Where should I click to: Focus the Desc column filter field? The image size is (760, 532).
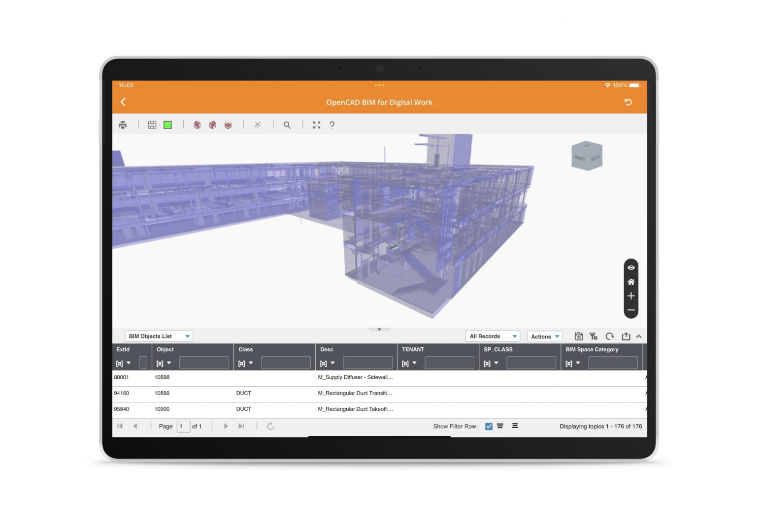pyautogui.click(x=367, y=363)
